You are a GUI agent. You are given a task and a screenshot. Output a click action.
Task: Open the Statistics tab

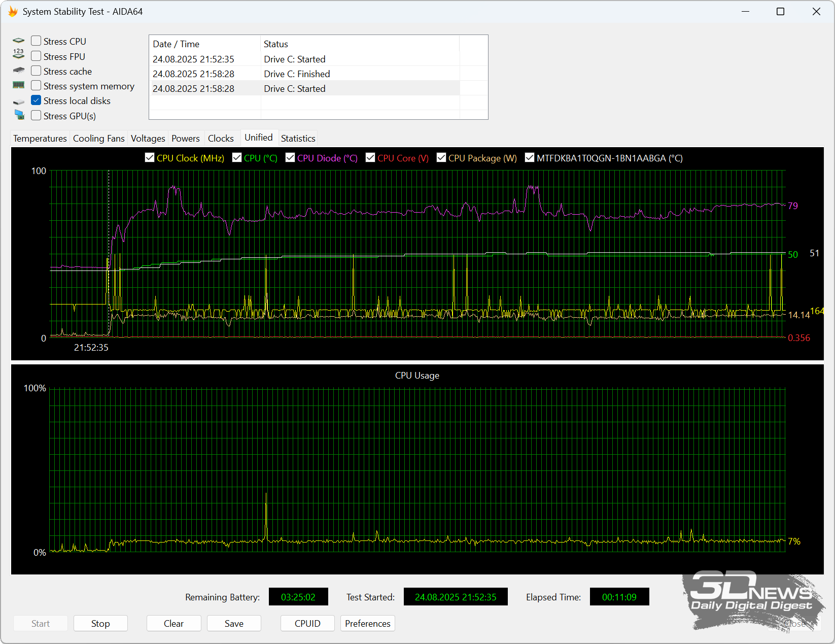pos(298,138)
